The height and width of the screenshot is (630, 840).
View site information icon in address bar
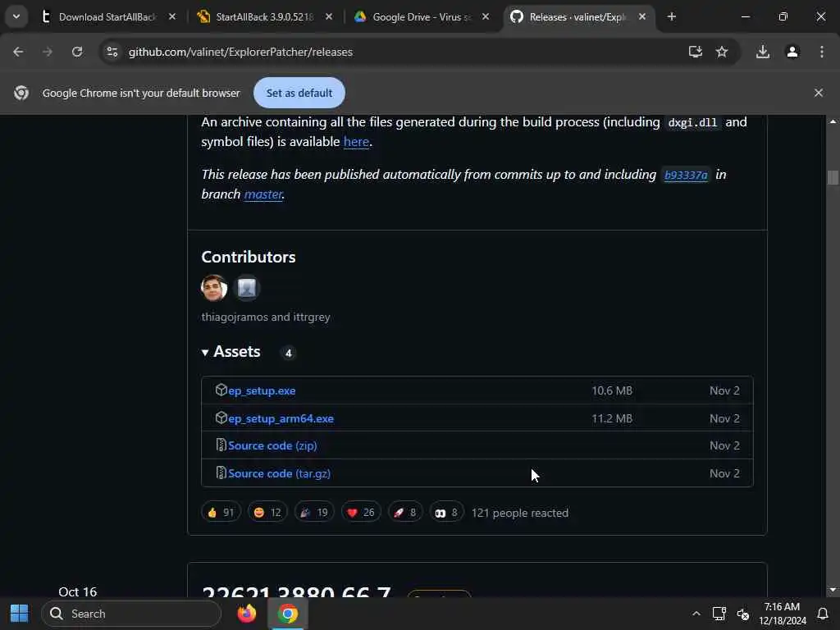(112, 52)
